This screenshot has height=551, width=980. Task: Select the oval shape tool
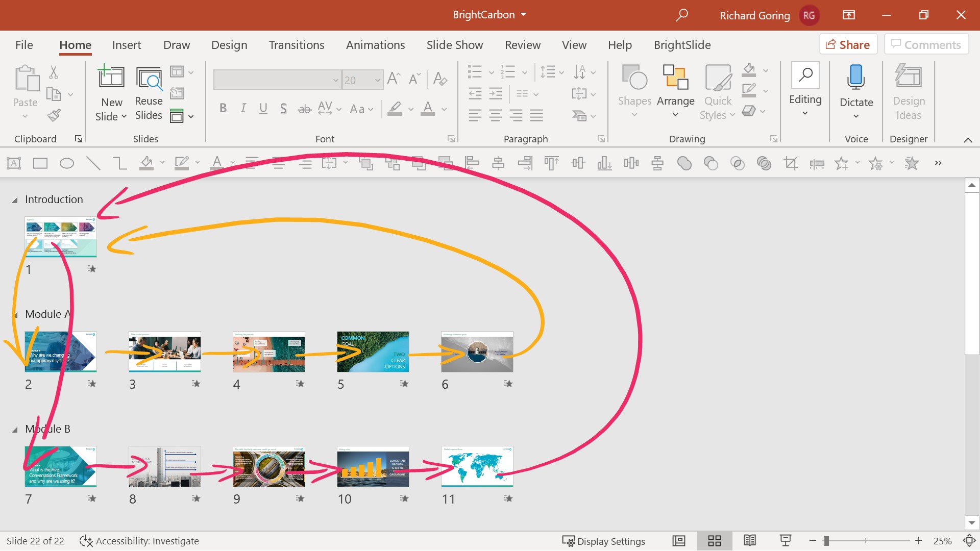pos(67,163)
